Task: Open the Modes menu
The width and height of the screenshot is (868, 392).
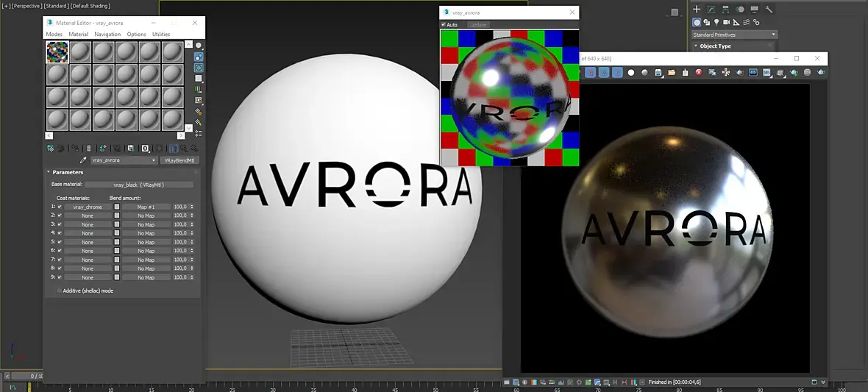Action: (x=54, y=35)
